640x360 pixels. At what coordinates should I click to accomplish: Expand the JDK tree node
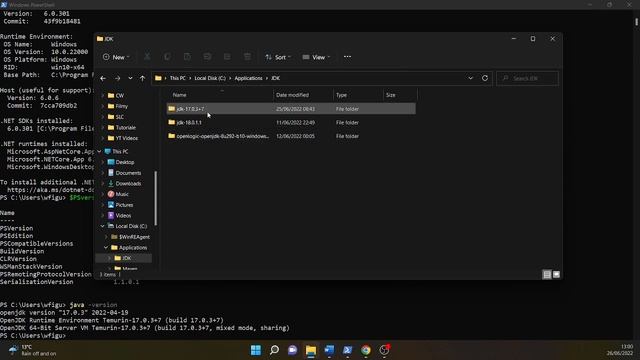coord(109,258)
